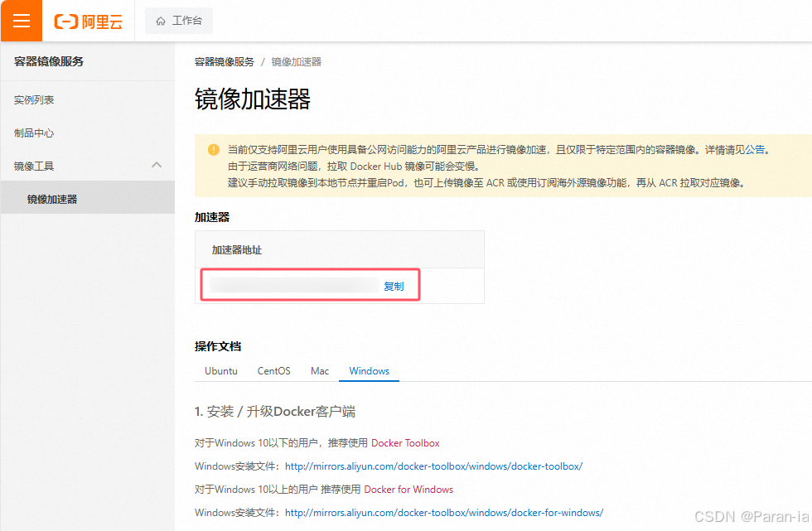Click the blurred accelerator address field
The image size is (812, 531).
(294, 285)
